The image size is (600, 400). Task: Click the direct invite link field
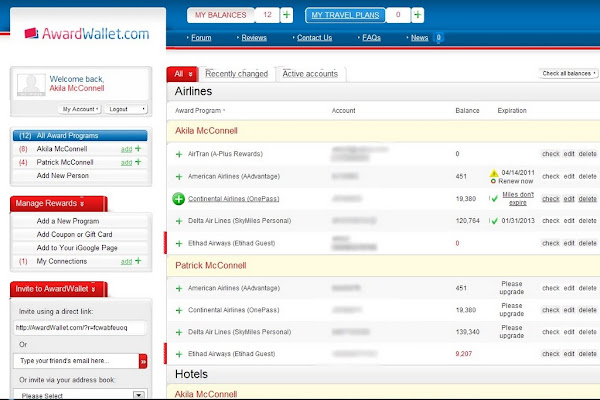(80, 328)
